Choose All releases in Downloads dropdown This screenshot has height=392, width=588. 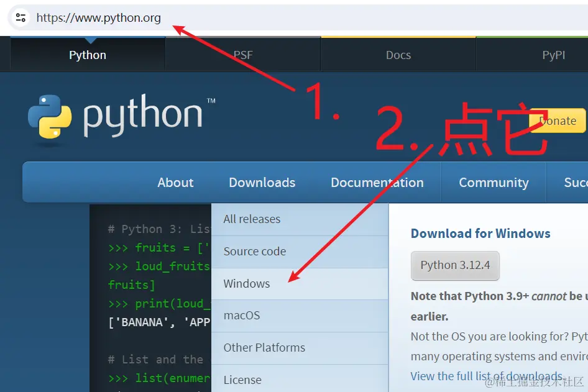tap(300, 219)
